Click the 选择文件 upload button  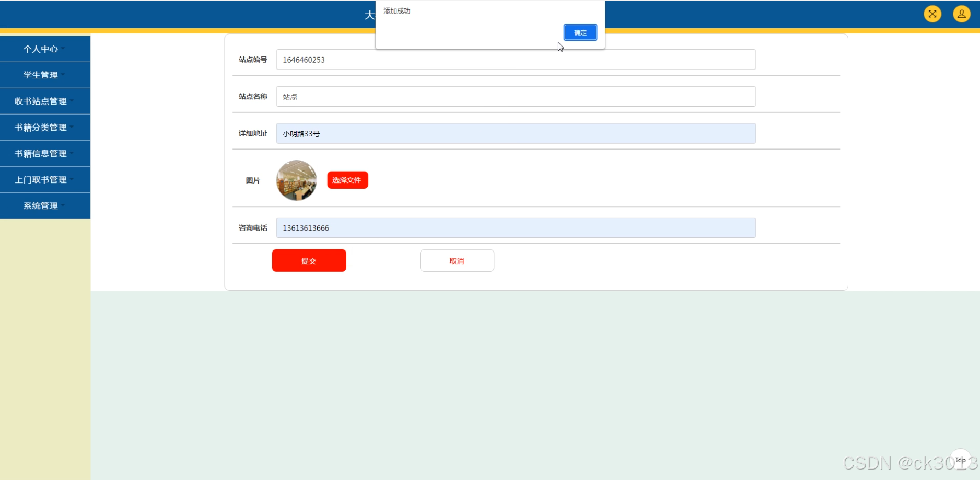(x=347, y=180)
